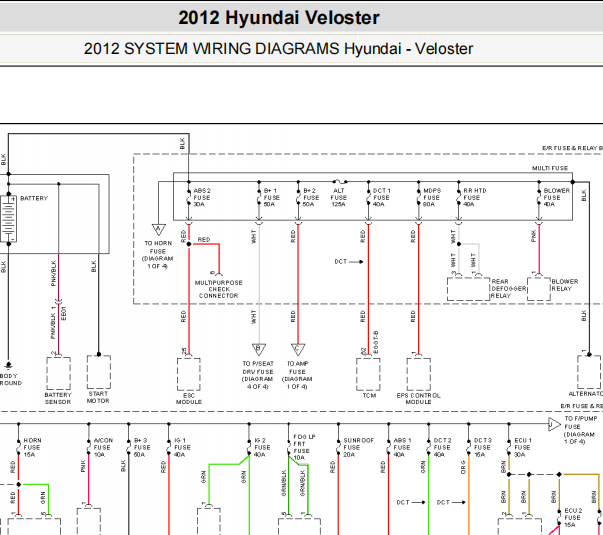603x535 pixels.
Task: Click the "SUNROOF FUSE 20A" label
Action: pos(358,447)
